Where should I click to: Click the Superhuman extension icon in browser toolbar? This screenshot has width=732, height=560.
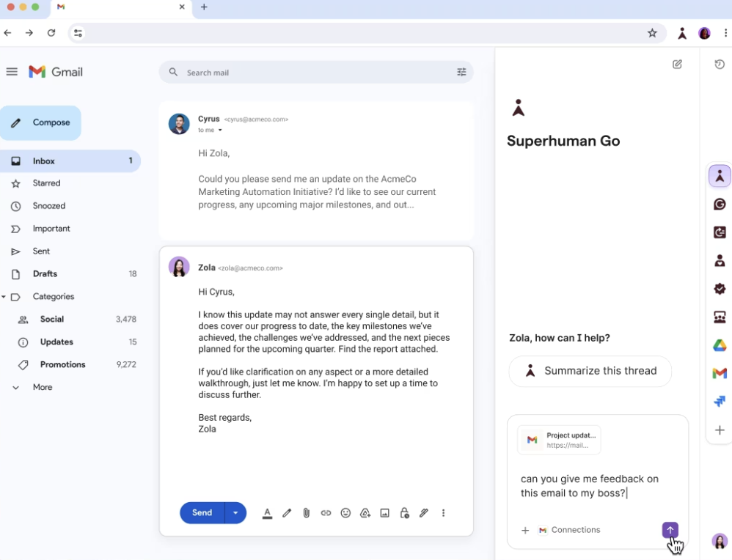(682, 33)
